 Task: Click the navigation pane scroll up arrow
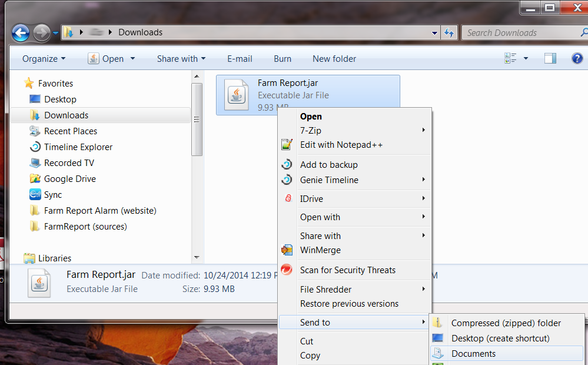[197, 76]
